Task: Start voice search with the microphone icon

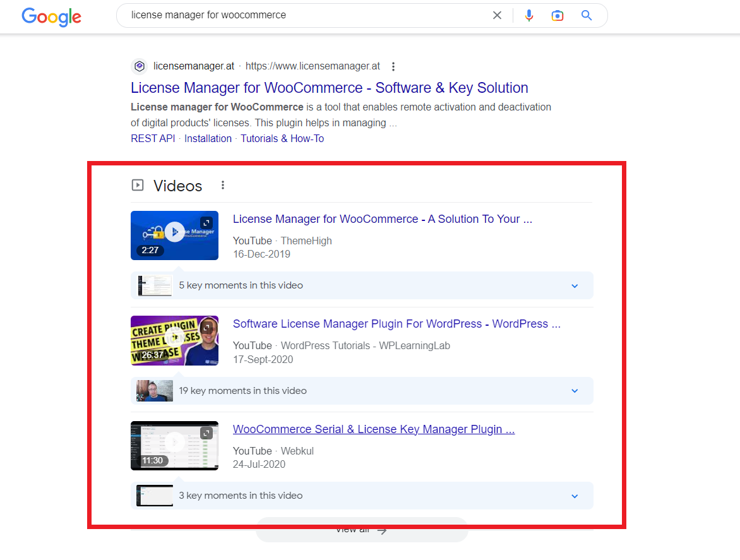Action: [529, 16]
